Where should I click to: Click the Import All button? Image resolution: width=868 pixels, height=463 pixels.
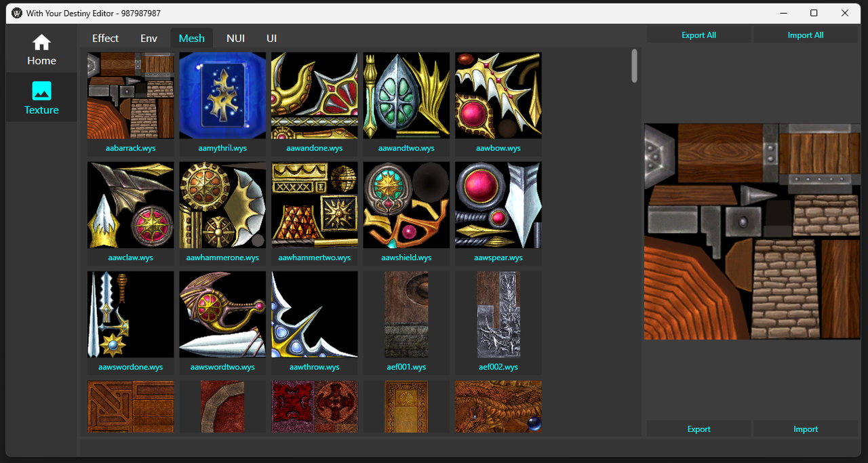pyautogui.click(x=806, y=35)
